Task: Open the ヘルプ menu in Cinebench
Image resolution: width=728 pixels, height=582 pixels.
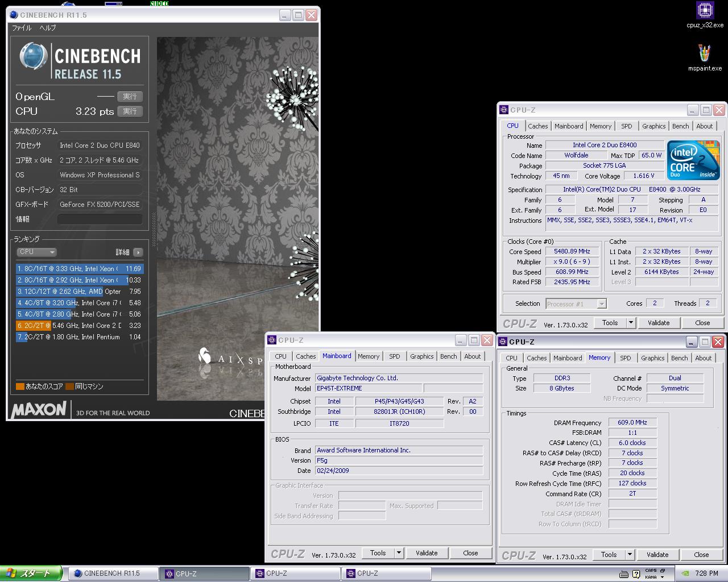Action: pos(47,27)
